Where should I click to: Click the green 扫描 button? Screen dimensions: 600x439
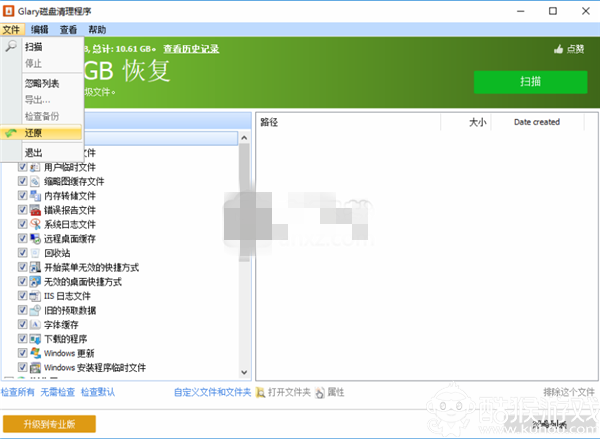coord(530,82)
